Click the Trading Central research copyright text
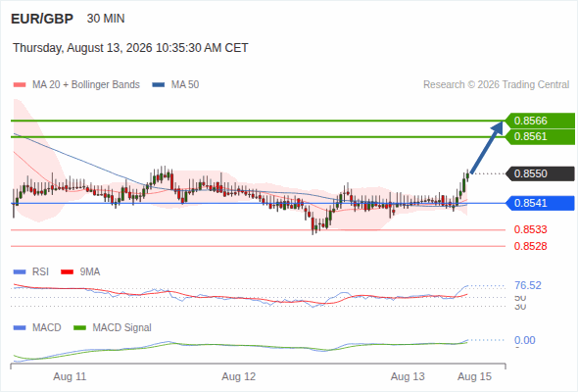 [x=496, y=85]
